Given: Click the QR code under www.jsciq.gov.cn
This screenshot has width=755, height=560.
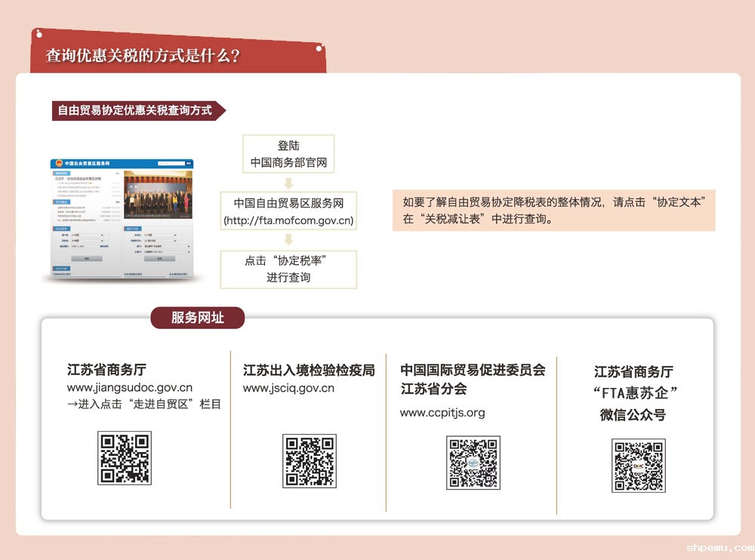Looking at the screenshot, I should tap(310, 460).
